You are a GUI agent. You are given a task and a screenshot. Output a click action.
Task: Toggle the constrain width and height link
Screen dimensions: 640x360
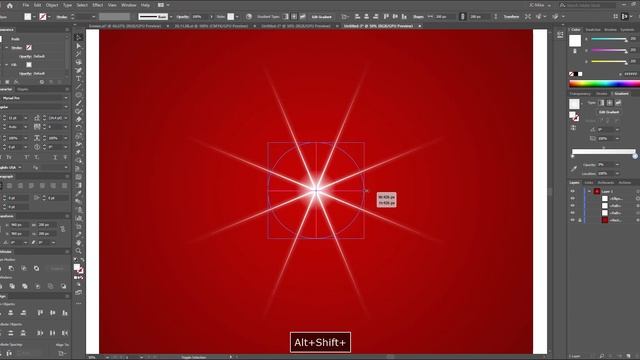point(462,17)
